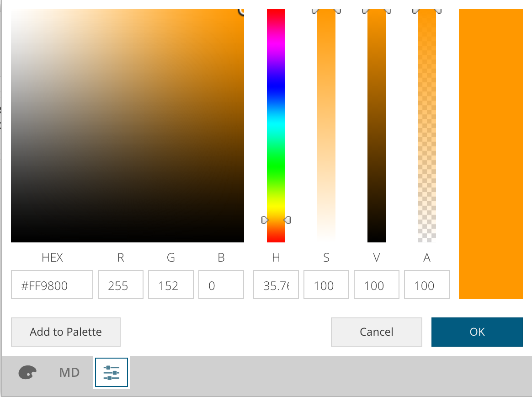Cancel the color picker dialog
Image resolution: width=532 pixels, height=397 pixels.
click(x=376, y=332)
